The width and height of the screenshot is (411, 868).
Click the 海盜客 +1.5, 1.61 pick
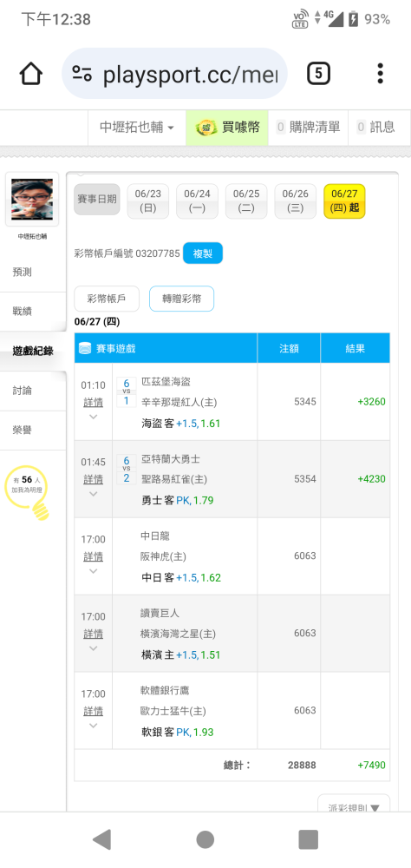181,424
